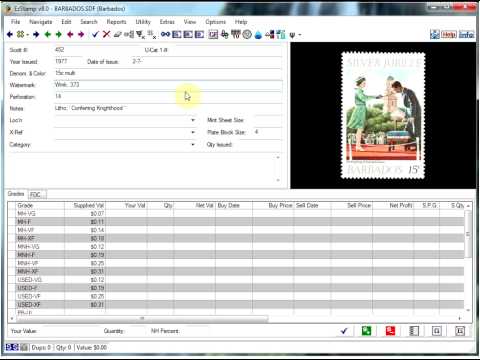Image resolution: width=480 pixels, height=360 pixels.
Task: Click the Help button at top right
Action: (449, 34)
